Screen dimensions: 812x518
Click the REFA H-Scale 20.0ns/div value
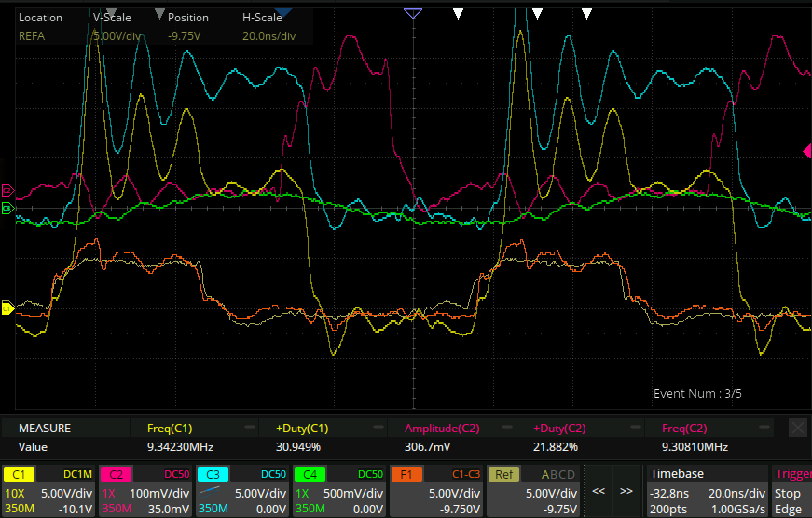[268, 36]
